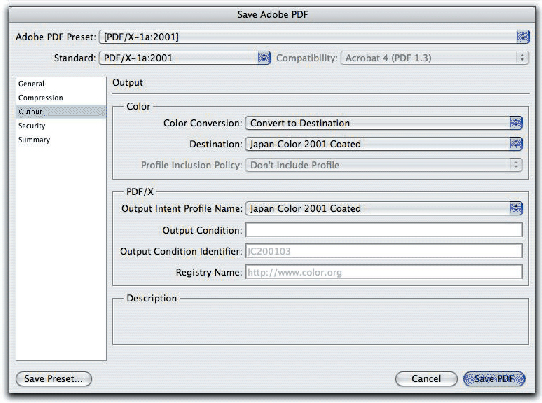Click the Compatibility popup arrow icon

click(x=522, y=57)
